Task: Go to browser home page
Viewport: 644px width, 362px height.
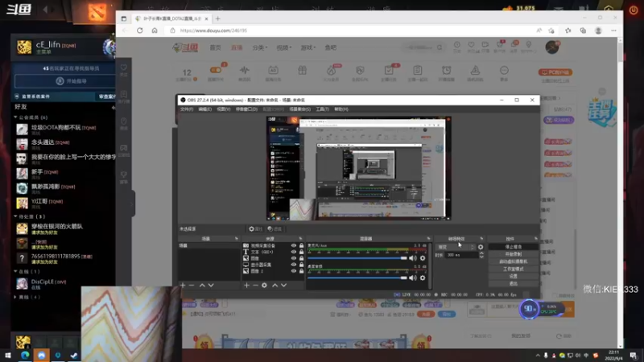Action: click(x=155, y=31)
